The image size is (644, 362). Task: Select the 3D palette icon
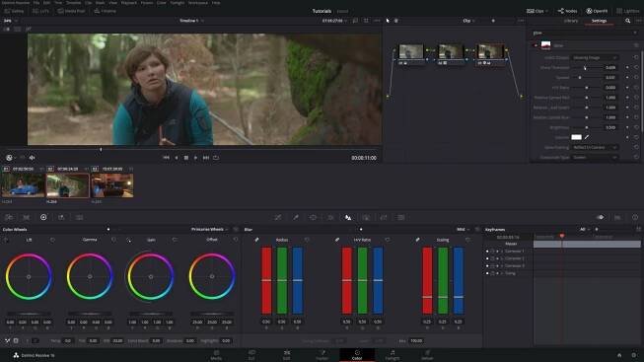[x=401, y=217]
